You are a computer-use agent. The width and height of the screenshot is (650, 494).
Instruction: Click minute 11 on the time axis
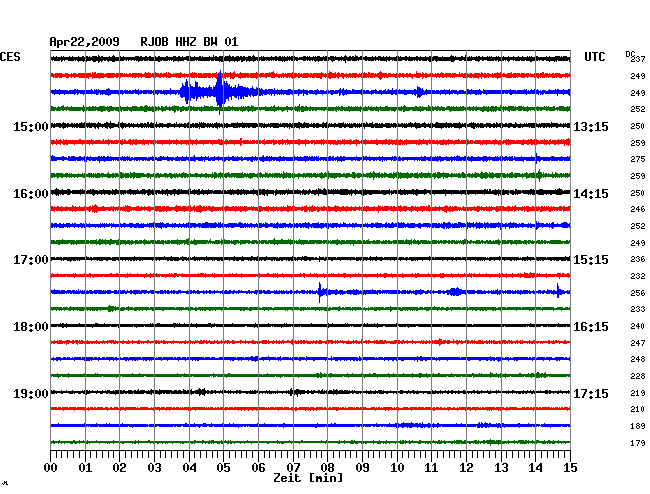coord(431,468)
